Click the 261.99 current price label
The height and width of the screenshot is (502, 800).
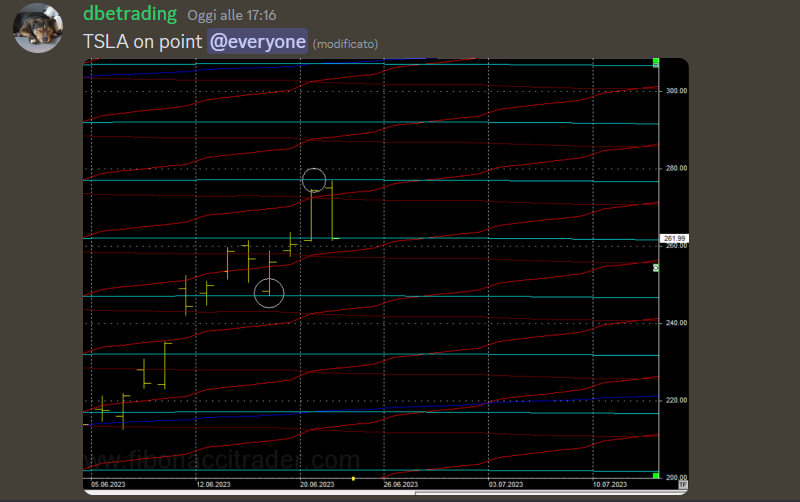(x=674, y=238)
